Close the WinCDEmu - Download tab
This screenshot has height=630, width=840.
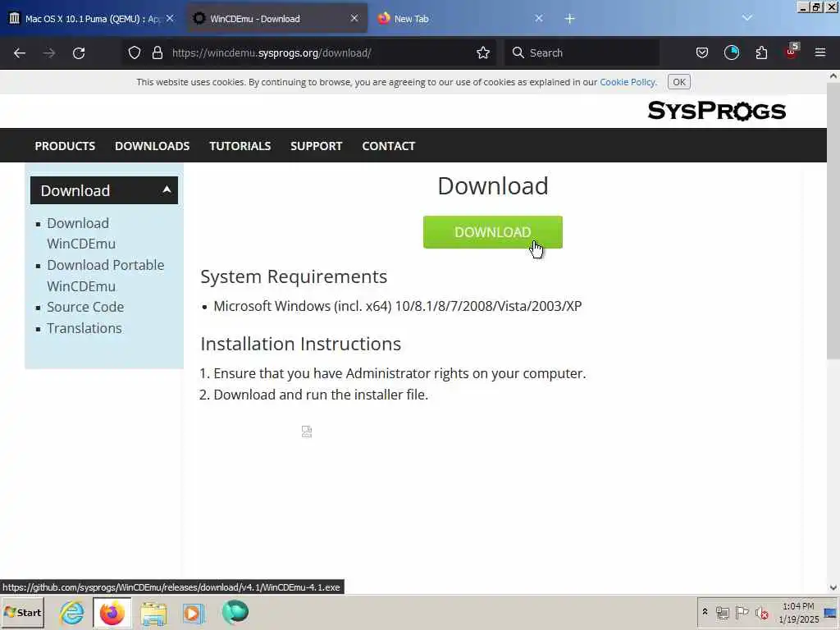coord(354,18)
